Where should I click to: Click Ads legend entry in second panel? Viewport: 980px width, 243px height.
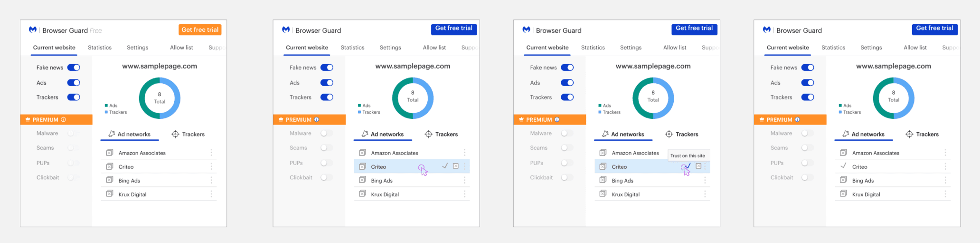pos(364,106)
